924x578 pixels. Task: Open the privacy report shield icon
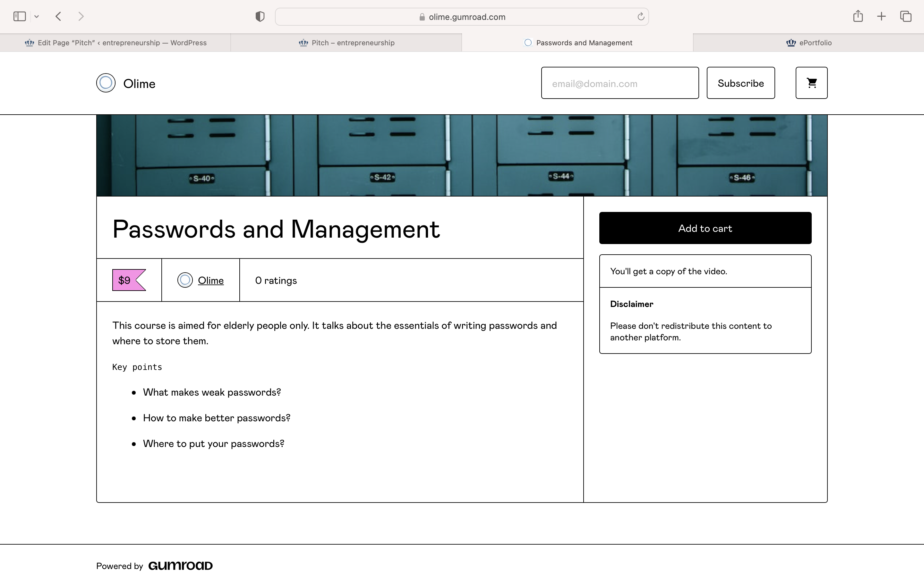pos(260,16)
